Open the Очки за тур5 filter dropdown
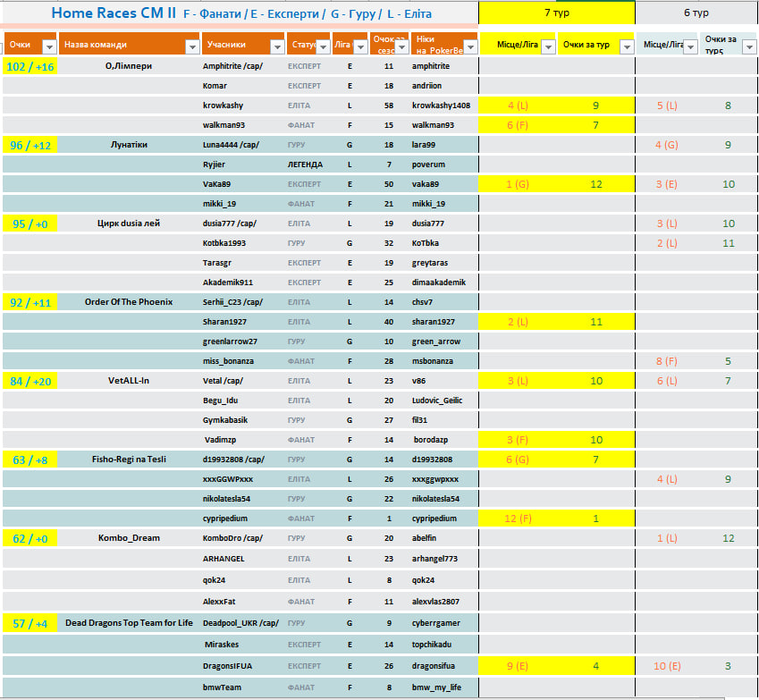This screenshot has width=759, height=700. coord(750,46)
